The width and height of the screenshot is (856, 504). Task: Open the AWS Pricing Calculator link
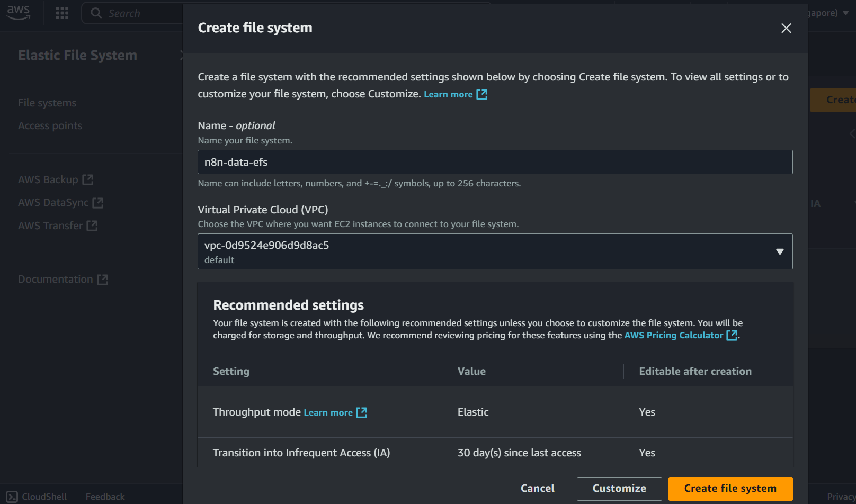674,335
